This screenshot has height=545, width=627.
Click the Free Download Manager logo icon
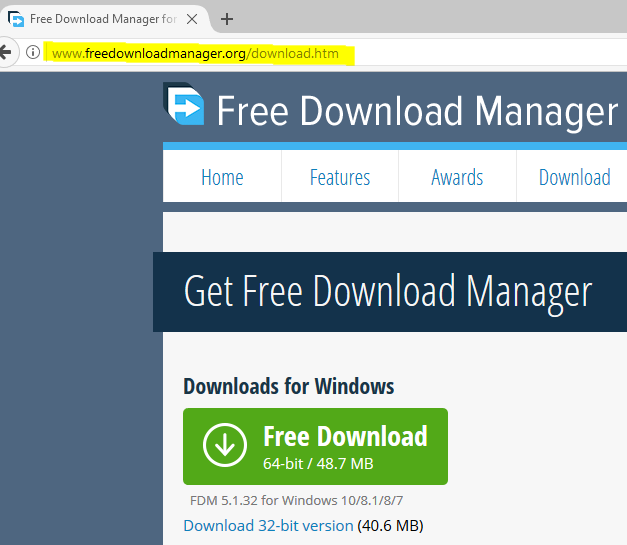(x=184, y=104)
